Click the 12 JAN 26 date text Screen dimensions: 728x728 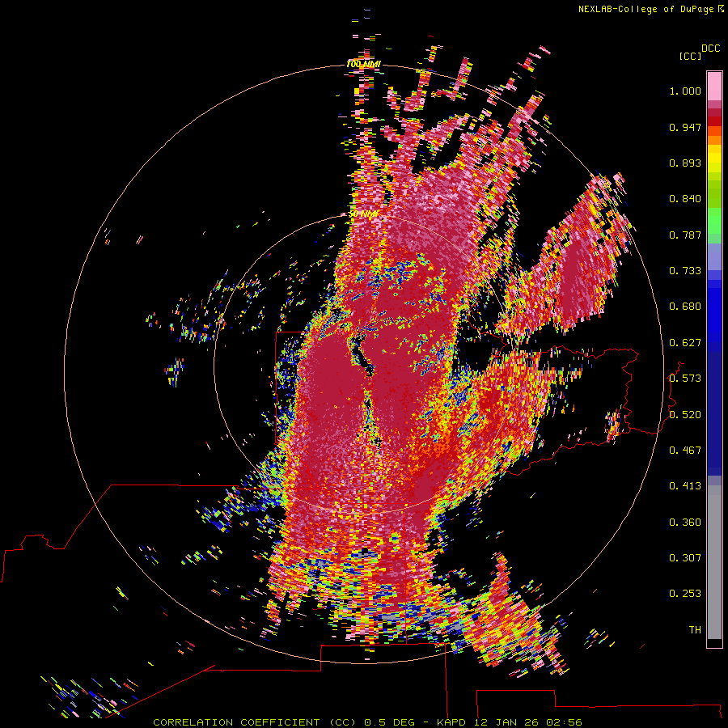coord(506,722)
